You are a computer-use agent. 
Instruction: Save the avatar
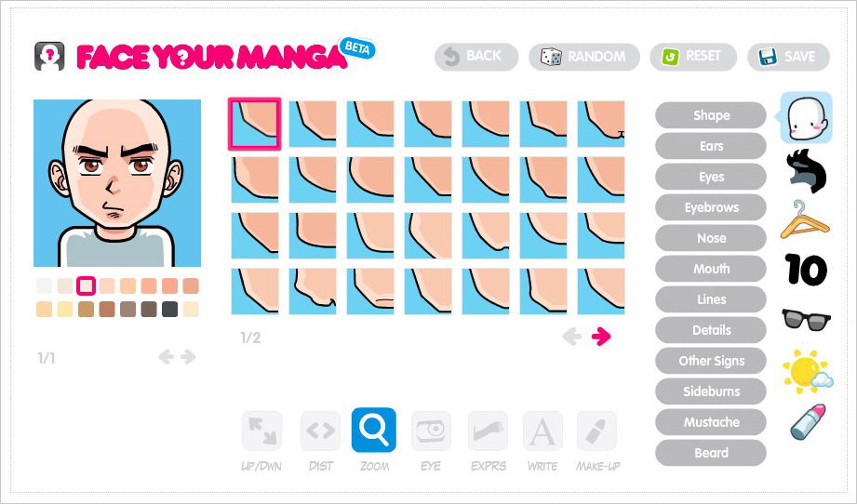(788, 56)
